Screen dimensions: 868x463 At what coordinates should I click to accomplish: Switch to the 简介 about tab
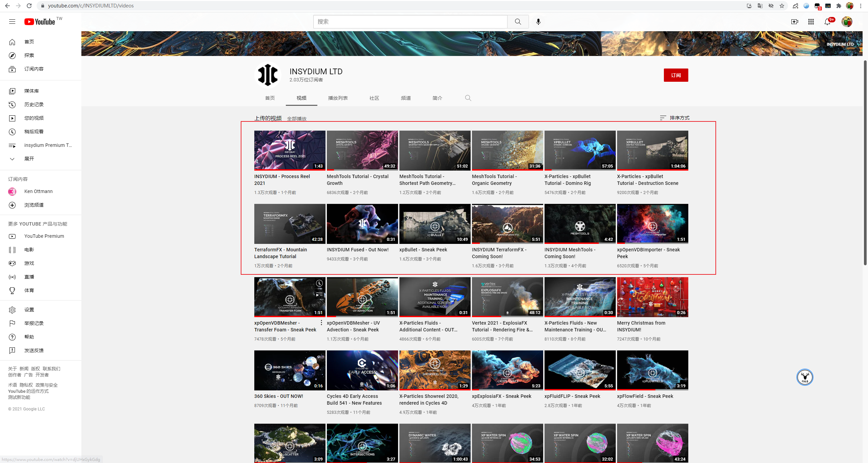tap(437, 98)
